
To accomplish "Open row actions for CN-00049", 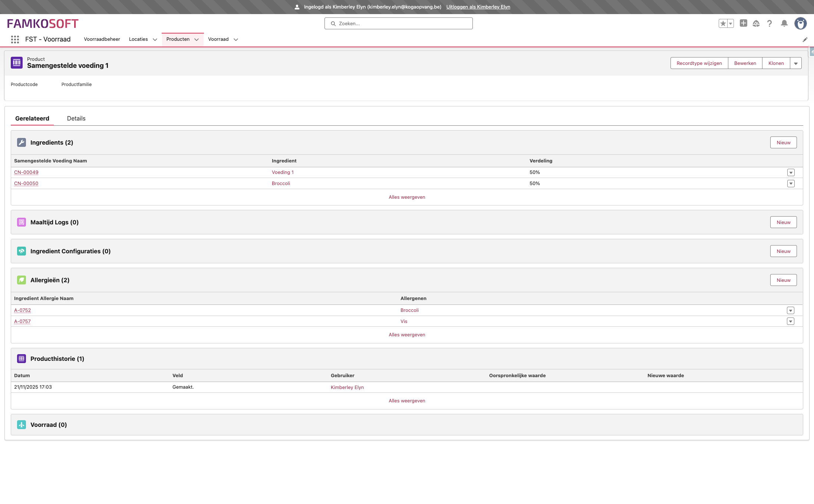I will [791, 172].
